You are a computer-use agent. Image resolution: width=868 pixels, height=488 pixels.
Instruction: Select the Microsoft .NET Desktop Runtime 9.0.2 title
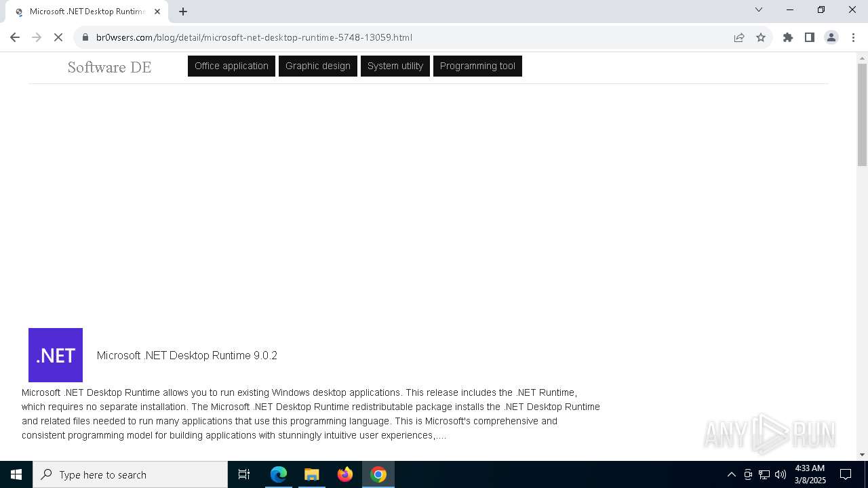[x=187, y=355]
